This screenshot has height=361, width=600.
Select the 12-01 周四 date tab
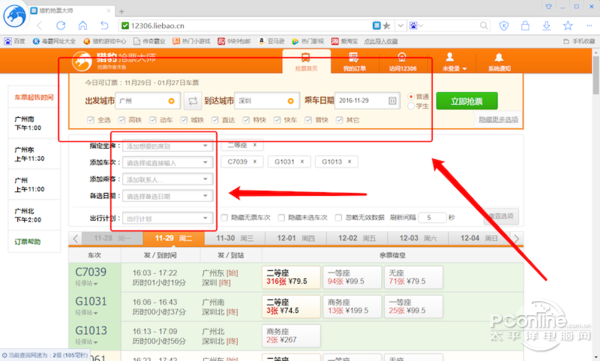pos(296,238)
